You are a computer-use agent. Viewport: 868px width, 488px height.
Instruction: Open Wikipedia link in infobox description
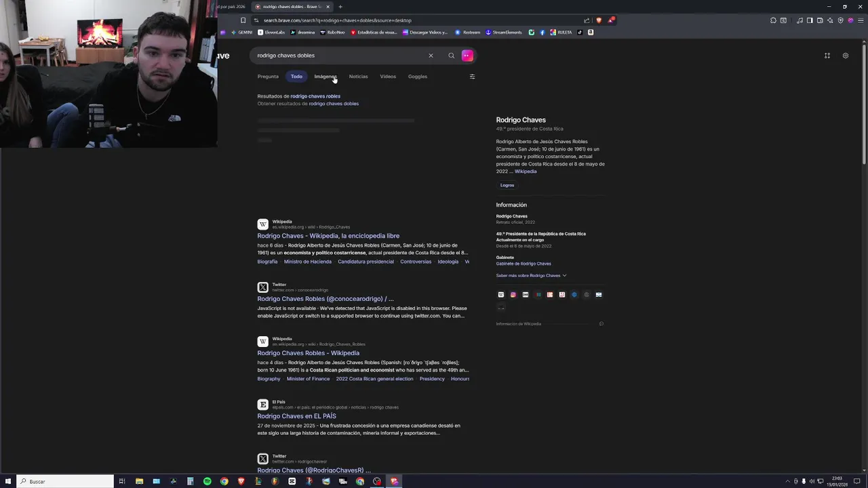526,171
